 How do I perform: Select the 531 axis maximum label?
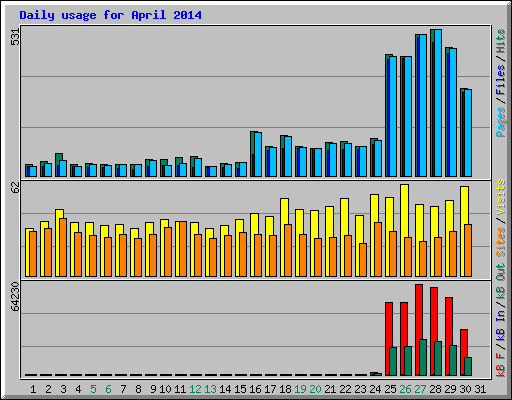click(16, 36)
